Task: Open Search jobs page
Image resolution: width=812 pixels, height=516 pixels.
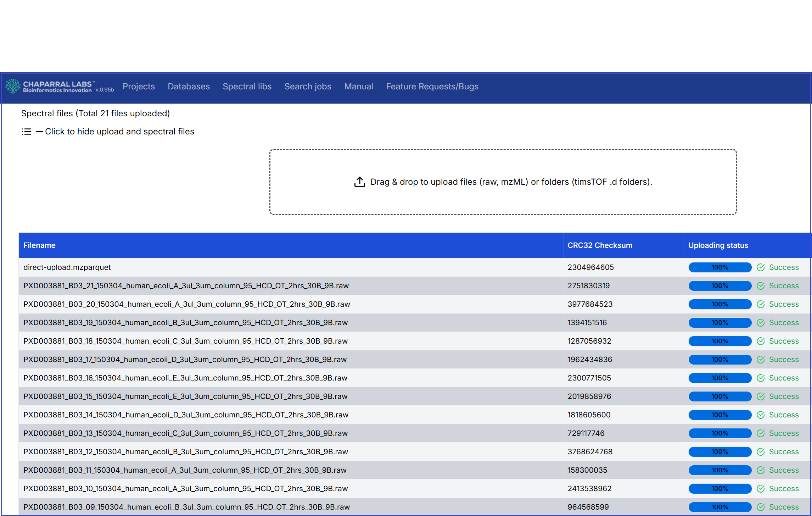Action: tap(308, 87)
